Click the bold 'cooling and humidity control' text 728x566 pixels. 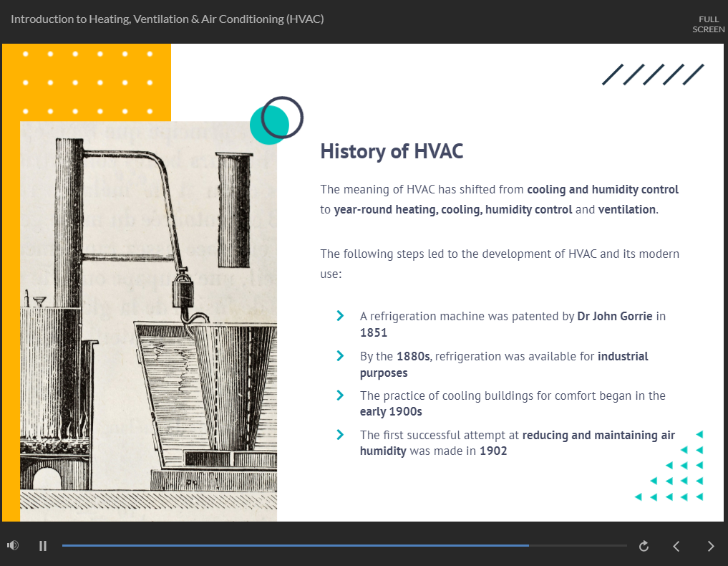click(x=602, y=190)
